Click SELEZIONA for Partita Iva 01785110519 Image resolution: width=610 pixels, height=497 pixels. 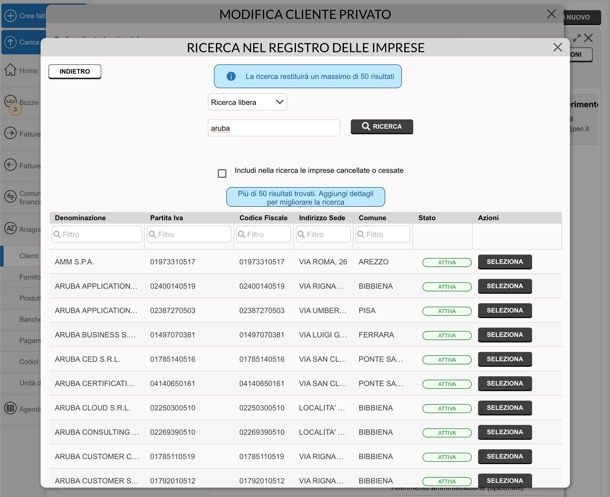(x=505, y=456)
